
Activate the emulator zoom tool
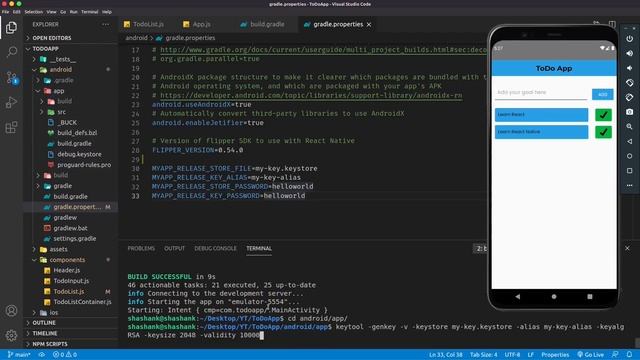tap(629, 127)
